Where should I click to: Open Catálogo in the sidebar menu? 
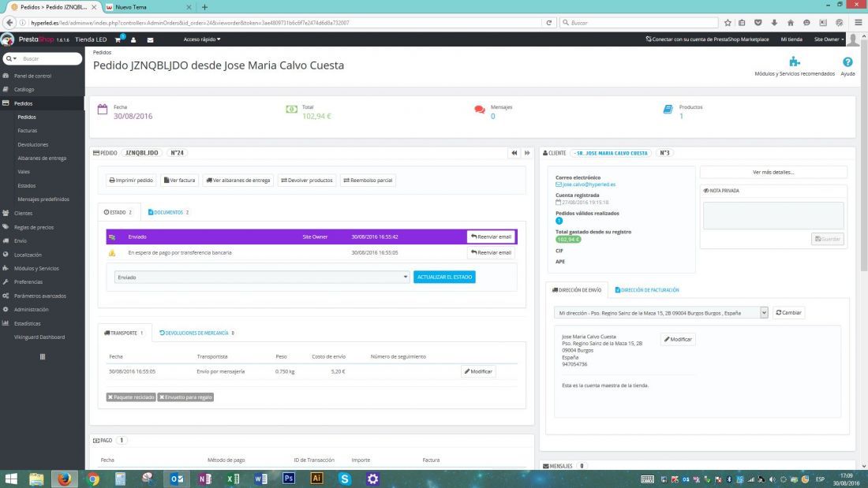click(24, 90)
